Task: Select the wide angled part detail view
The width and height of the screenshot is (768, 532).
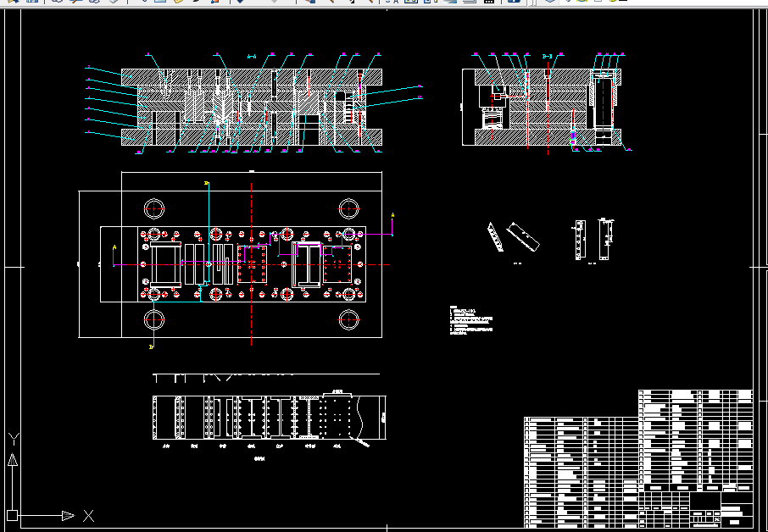Action: click(523, 237)
